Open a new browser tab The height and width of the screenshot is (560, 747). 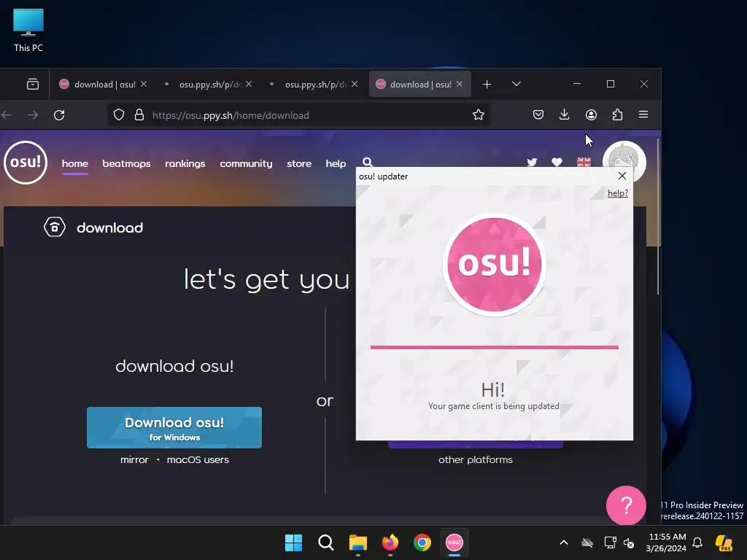[487, 85]
